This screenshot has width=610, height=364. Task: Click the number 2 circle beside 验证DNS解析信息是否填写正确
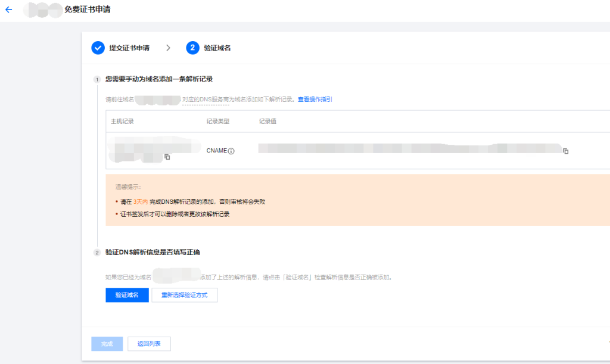coord(97,253)
